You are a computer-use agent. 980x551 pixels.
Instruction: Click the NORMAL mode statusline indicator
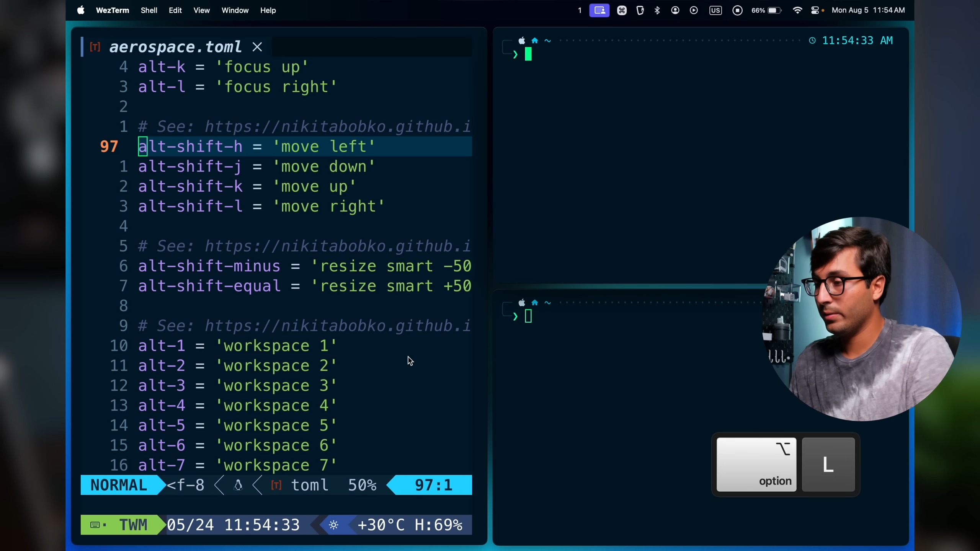coord(119,485)
